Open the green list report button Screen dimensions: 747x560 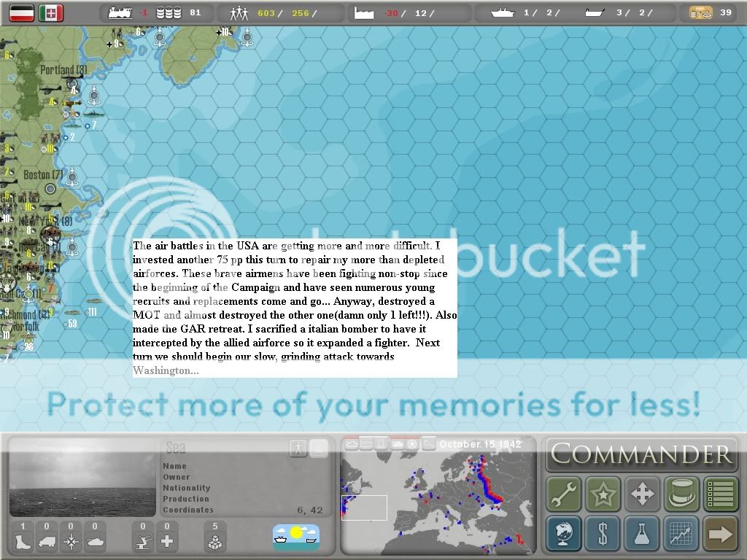tap(720, 494)
